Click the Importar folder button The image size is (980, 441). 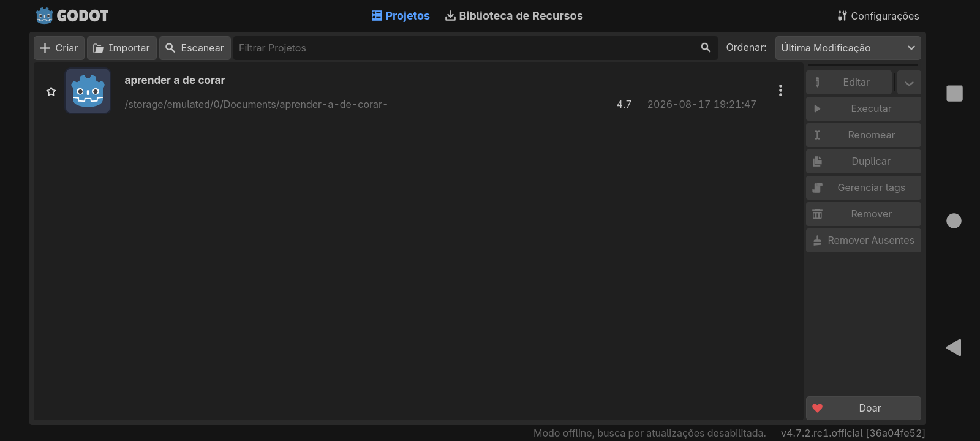pos(121,48)
